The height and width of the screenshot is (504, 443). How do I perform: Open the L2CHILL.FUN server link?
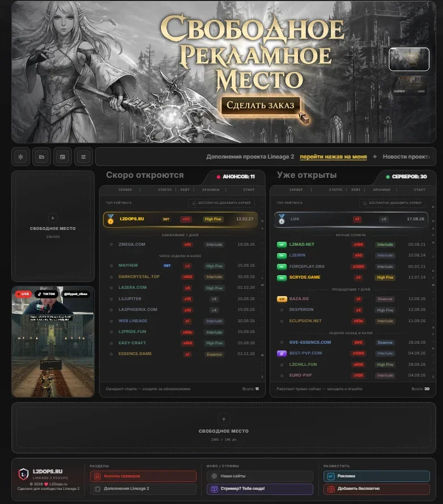pos(303,365)
